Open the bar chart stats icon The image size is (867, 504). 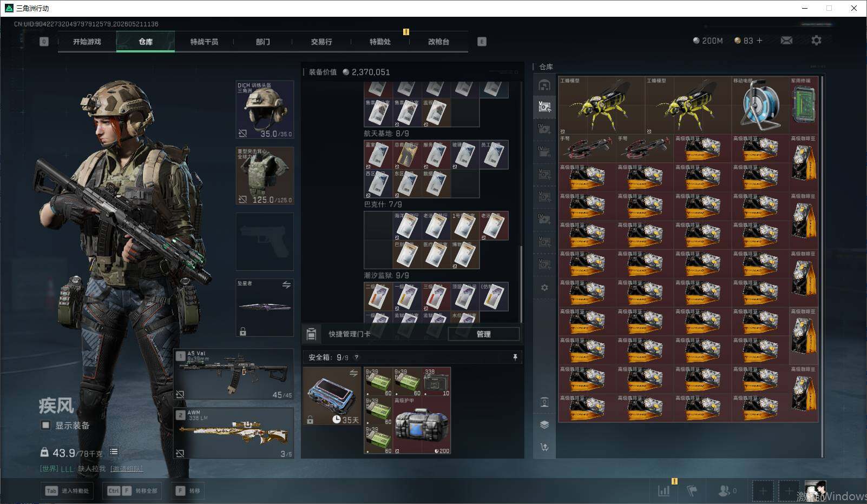pyautogui.click(x=664, y=490)
